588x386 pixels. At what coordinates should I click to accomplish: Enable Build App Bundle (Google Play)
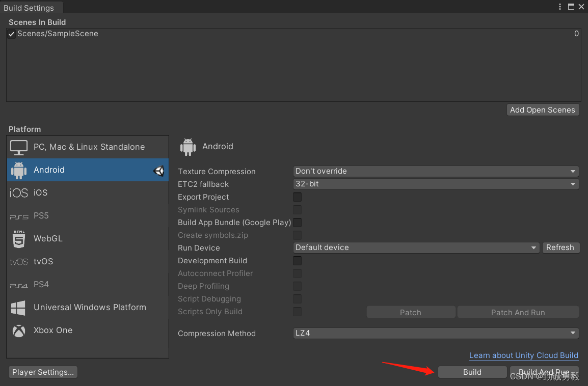(298, 223)
